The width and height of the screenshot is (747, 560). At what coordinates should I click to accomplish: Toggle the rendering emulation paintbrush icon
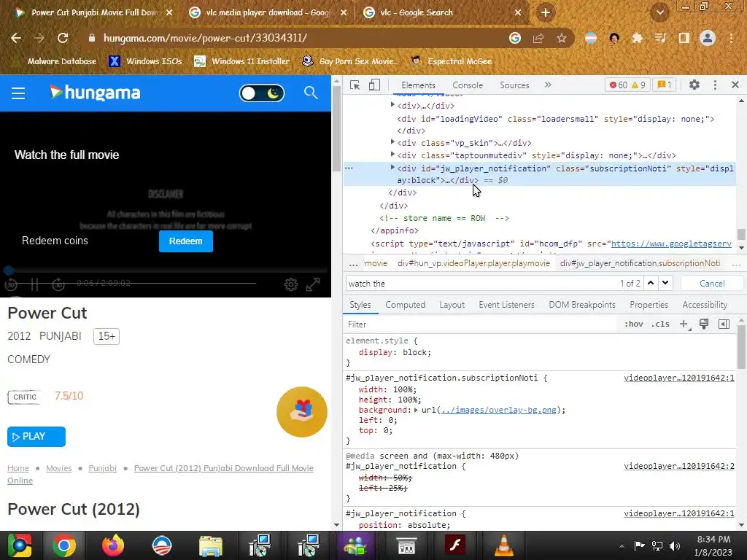click(x=704, y=324)
